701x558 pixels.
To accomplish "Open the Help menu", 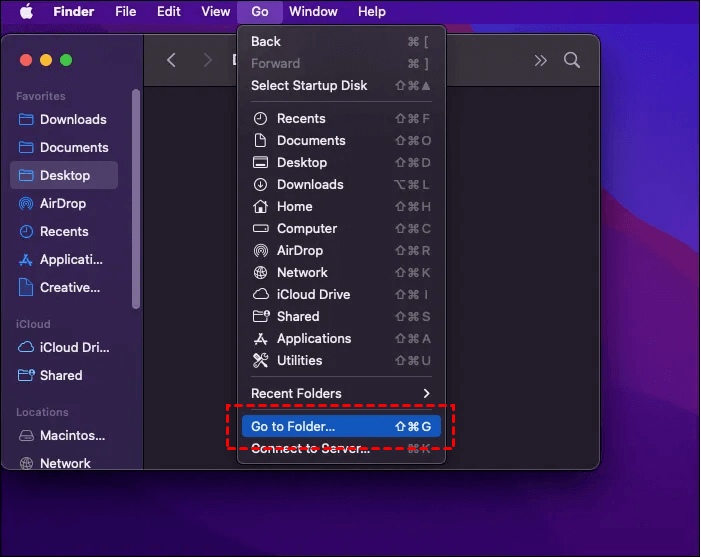I will [372, 12].
